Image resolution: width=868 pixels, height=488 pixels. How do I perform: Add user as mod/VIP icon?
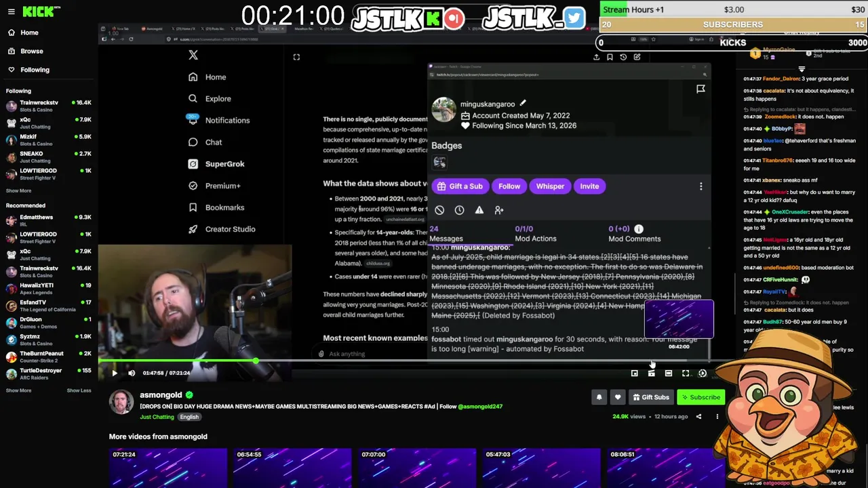click(499, 210)
